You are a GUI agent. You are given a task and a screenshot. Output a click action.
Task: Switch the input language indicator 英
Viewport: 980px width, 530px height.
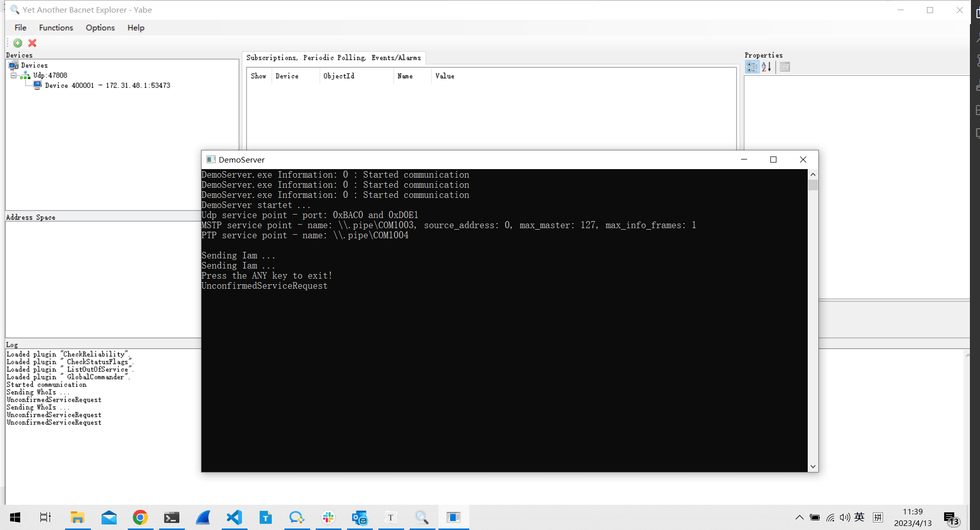tap(860, 517)
